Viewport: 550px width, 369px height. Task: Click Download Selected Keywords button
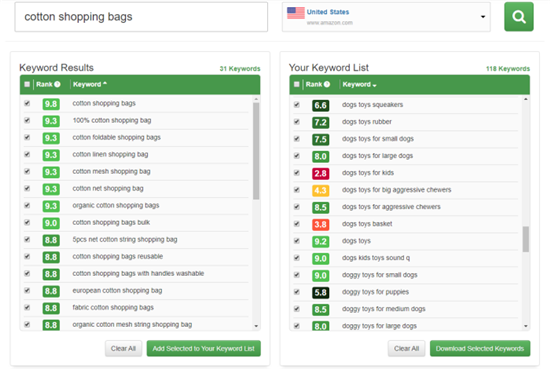[479, 348]
